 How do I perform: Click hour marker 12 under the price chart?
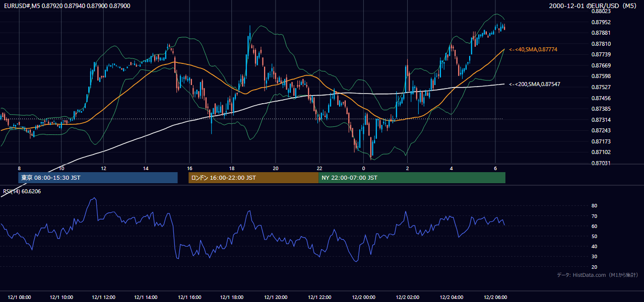pos(103,168)
